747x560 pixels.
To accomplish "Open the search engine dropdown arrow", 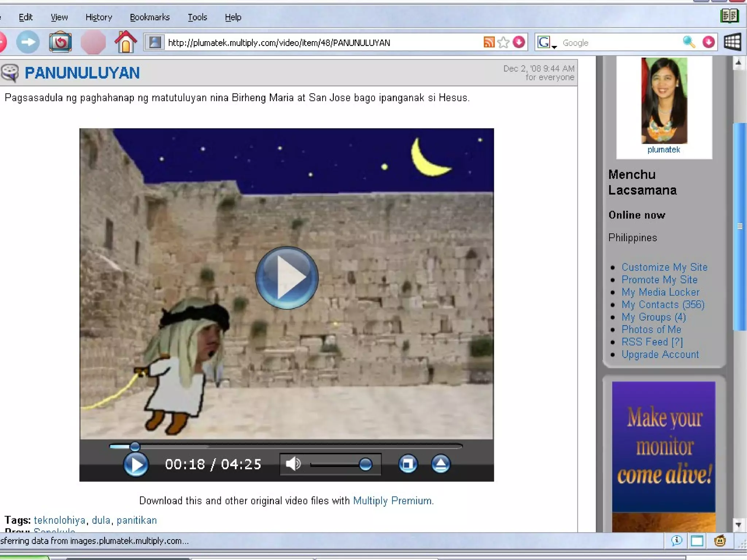I will click(554, 47).
